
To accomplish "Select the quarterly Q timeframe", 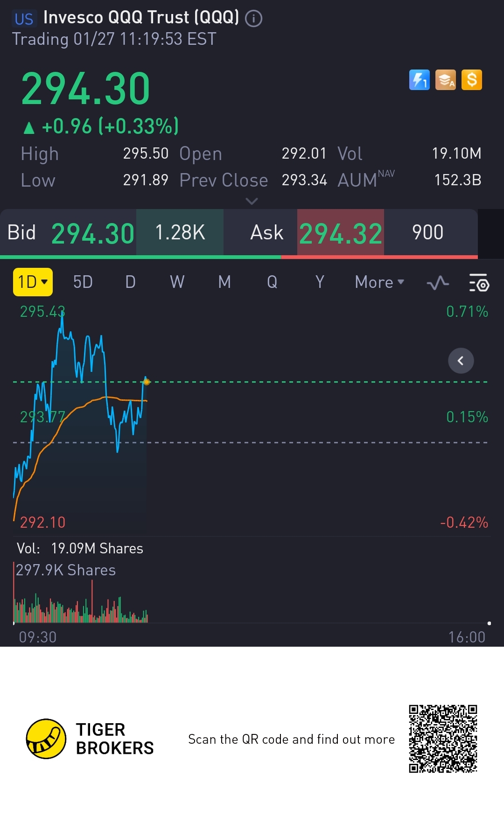I will click(272, 282).
